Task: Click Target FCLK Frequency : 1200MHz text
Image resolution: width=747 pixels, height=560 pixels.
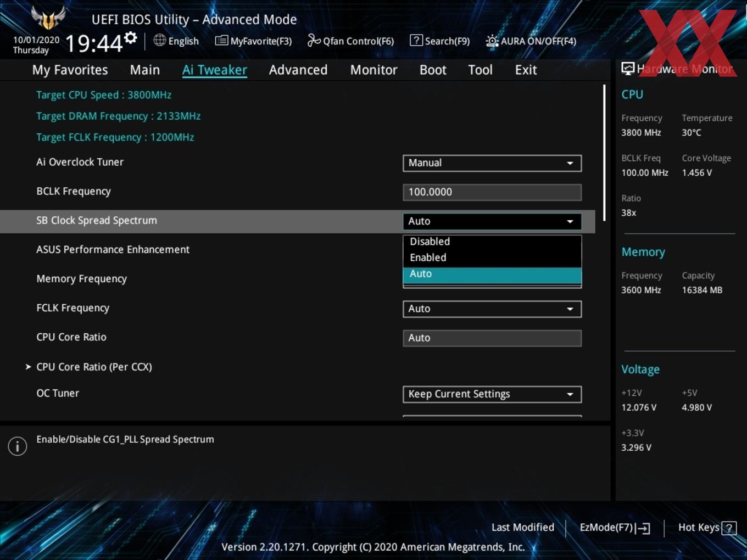Action: 115,137
